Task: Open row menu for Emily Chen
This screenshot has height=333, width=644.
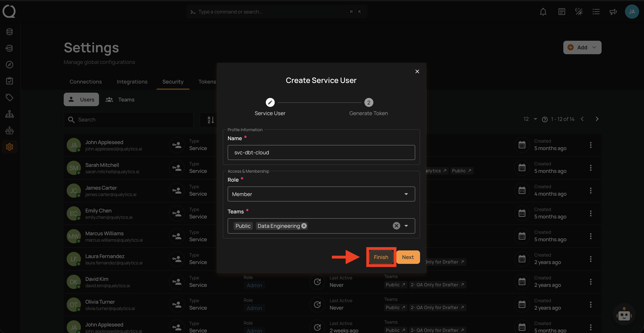Action: pyautogui.click(x=591, y=213)
